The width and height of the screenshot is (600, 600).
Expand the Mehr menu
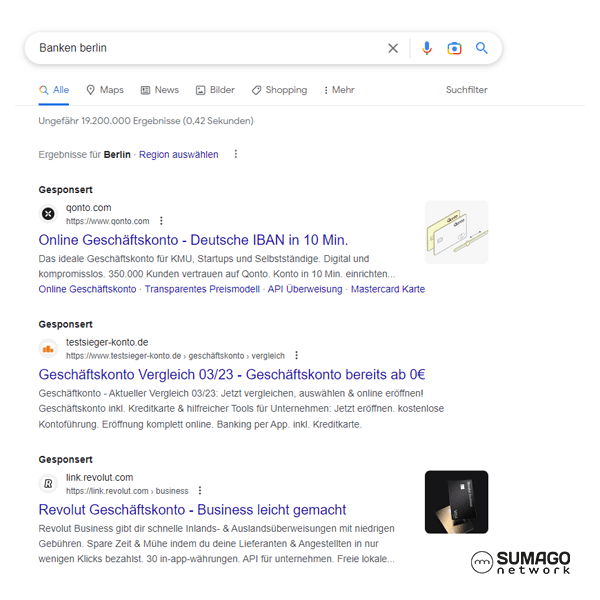point(339,90)
